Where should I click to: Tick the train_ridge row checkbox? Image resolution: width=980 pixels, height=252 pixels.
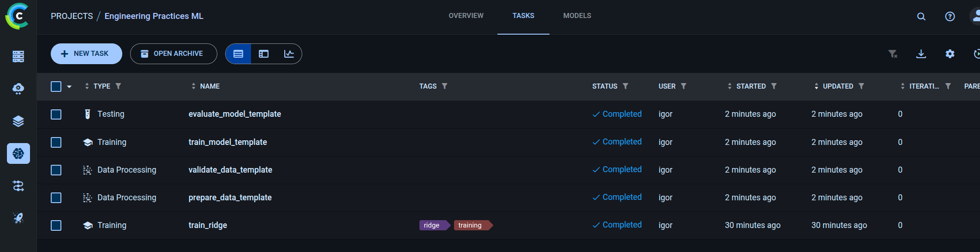(56, 225)
